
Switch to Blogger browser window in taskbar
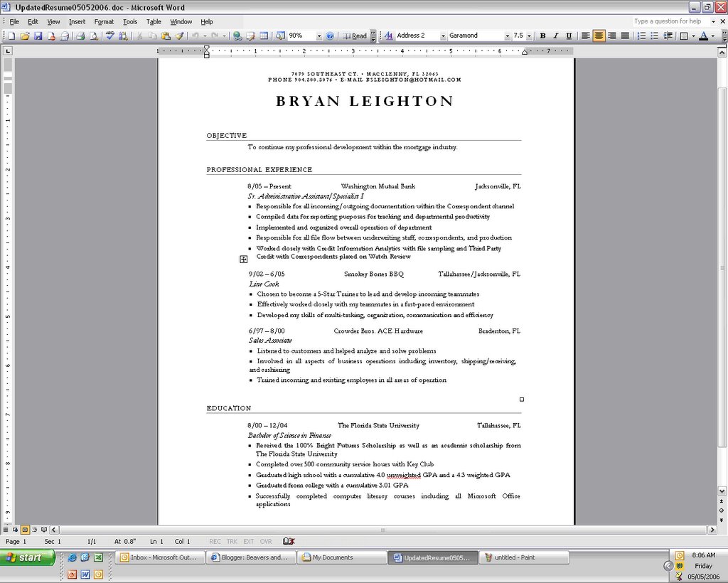[250, 557]
